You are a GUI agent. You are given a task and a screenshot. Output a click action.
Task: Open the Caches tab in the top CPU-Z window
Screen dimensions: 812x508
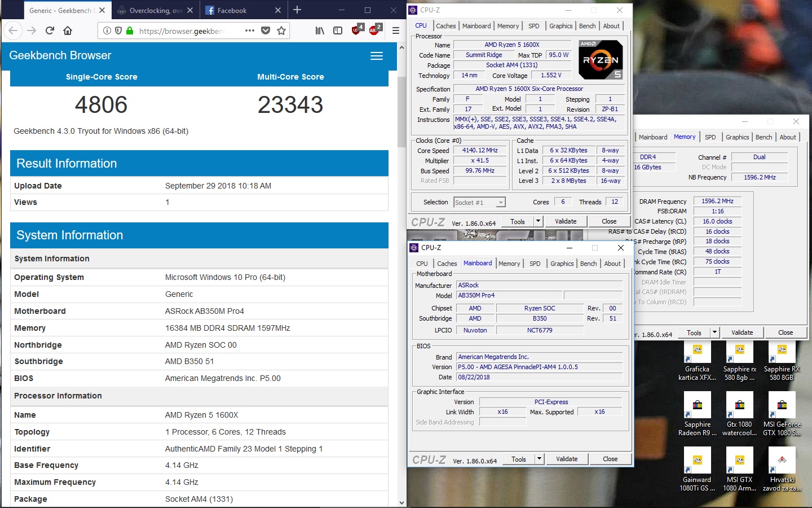coord(445,26)
